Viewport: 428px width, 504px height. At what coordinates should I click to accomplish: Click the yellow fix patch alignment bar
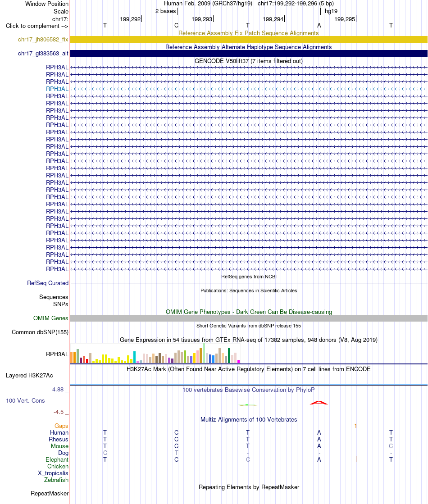[249, 39]
